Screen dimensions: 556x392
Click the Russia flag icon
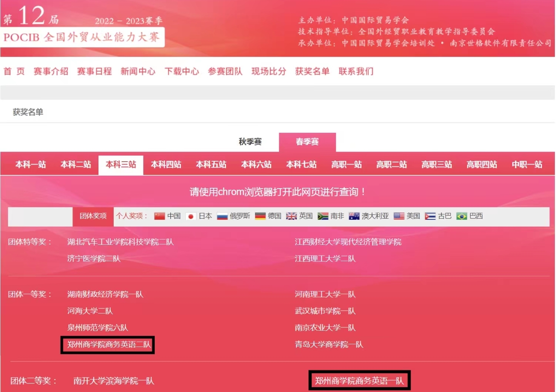(222, 216)
